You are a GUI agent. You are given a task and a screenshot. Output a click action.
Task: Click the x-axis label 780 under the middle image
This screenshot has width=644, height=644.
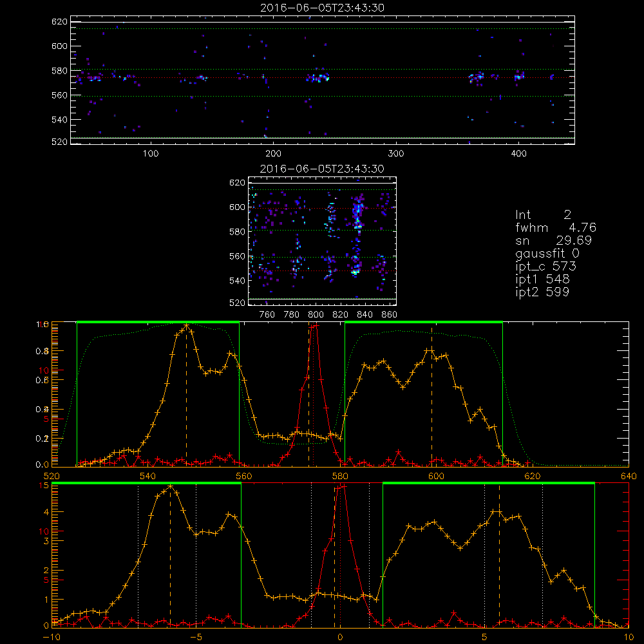point(292,315)
